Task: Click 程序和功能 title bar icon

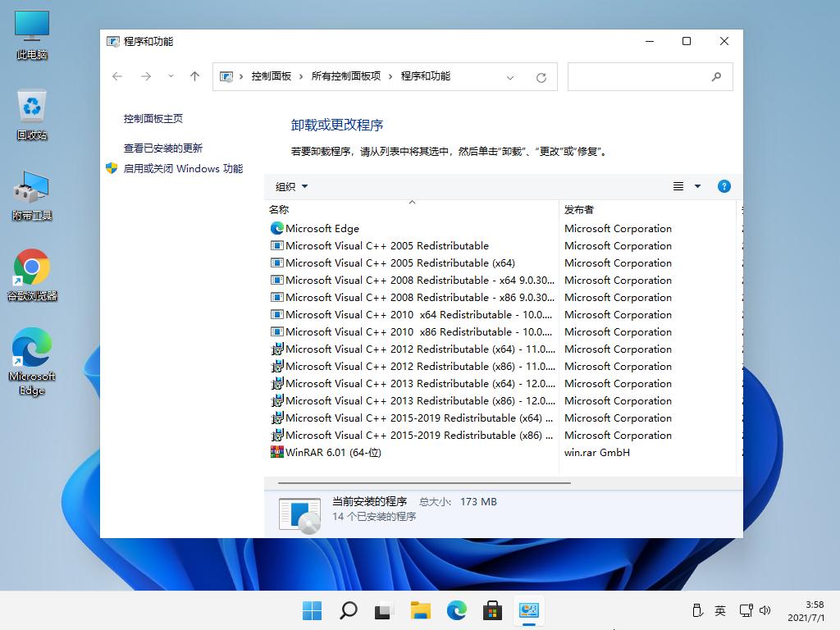Action: pyautogui.click(x=113, y=41)
